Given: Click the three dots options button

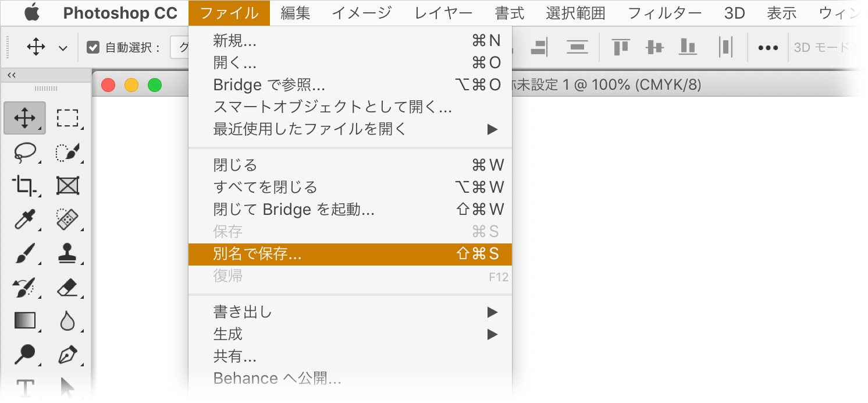Looking at the screenshot, I should tap(768, 48).
